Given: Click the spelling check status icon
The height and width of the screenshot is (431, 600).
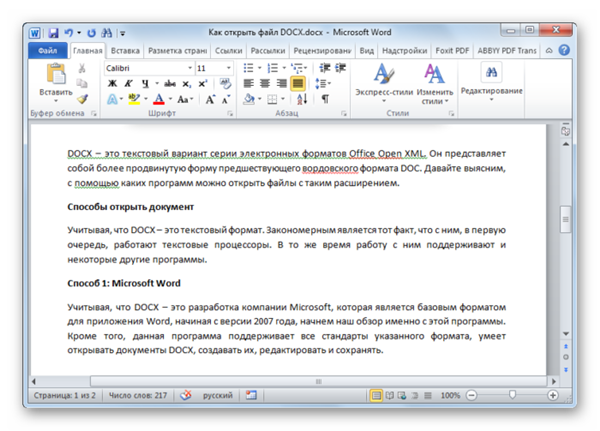Looking at the screenshot, I should coord(186,395).
